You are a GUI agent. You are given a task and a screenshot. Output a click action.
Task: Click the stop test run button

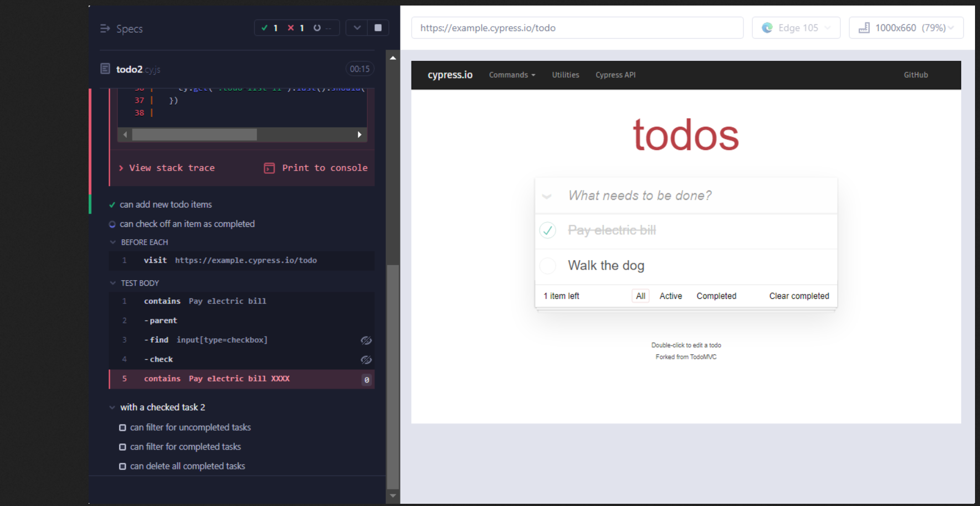click(x=378, y=28)
